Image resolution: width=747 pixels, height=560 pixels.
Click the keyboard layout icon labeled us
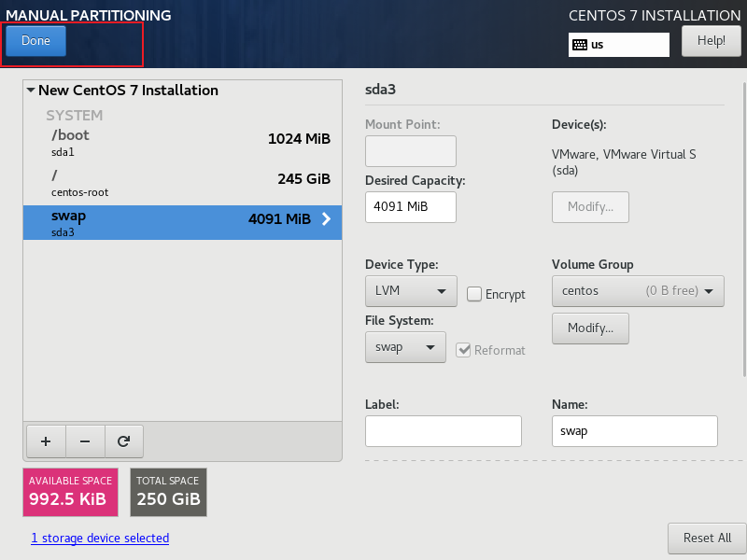(580, 45)
